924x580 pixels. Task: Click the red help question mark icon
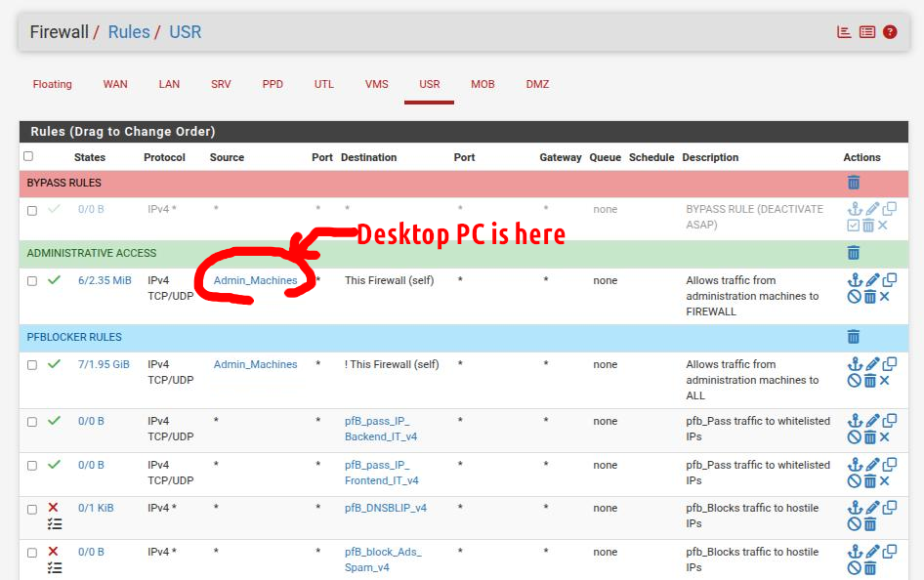pyautogui.click(x=890, y=32)
